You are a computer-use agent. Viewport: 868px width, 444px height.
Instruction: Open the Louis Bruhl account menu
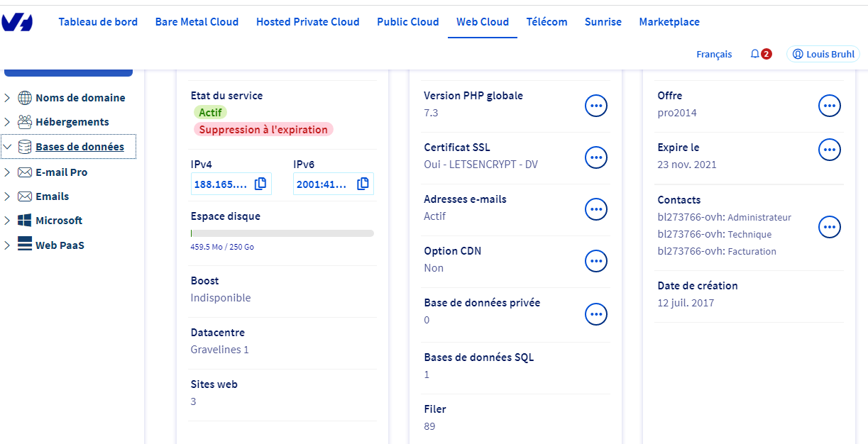823,54
